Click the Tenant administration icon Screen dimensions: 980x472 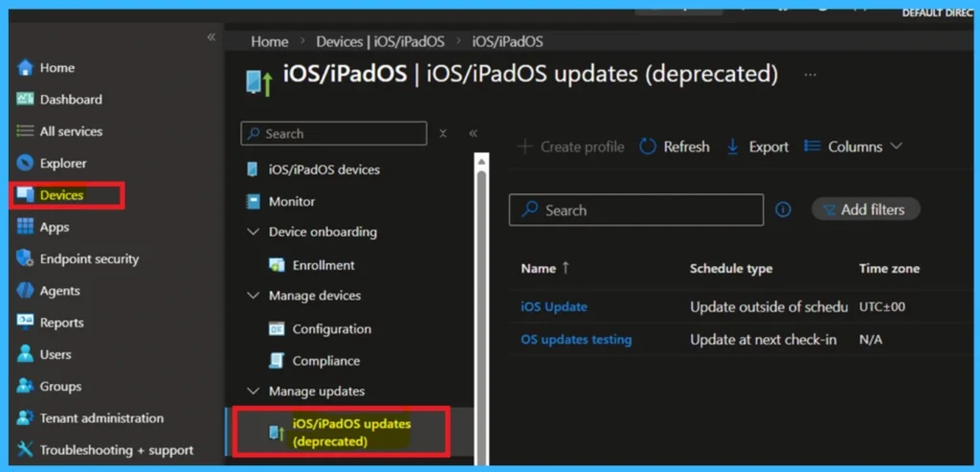coord(25,417)
